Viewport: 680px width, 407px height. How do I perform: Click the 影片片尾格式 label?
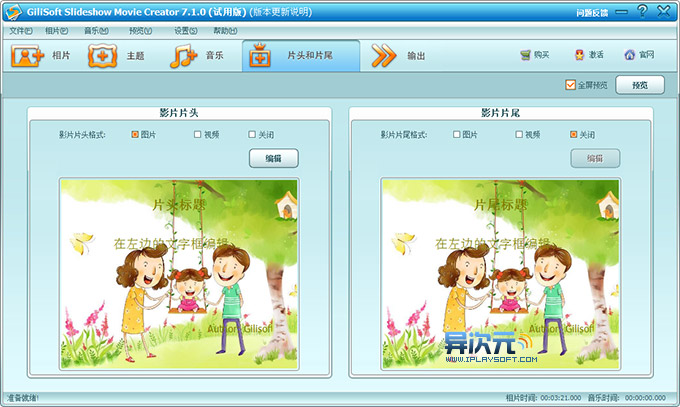[404, 135]
